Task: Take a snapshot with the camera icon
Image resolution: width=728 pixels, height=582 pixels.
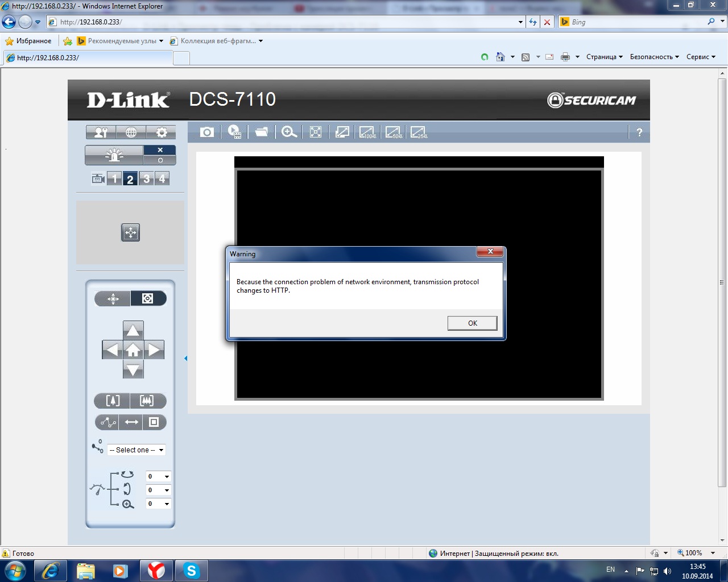Action: pyautogui.click(x=207, y=132)
